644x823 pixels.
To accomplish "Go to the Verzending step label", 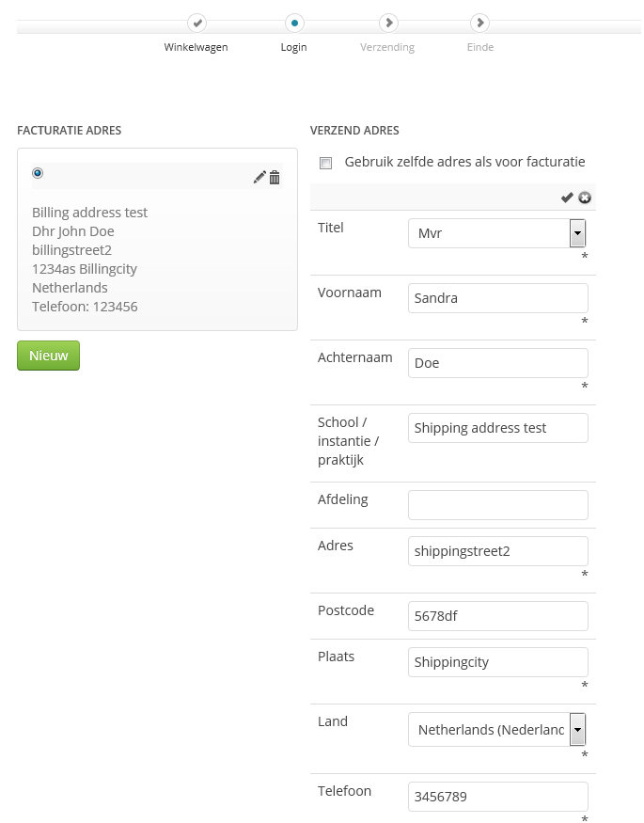I will tap(387, 47).
